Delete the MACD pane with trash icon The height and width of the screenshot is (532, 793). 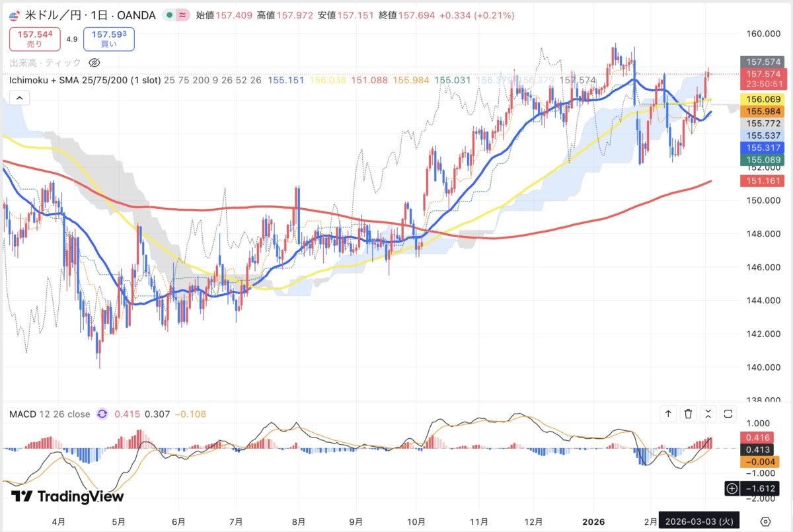688,414
